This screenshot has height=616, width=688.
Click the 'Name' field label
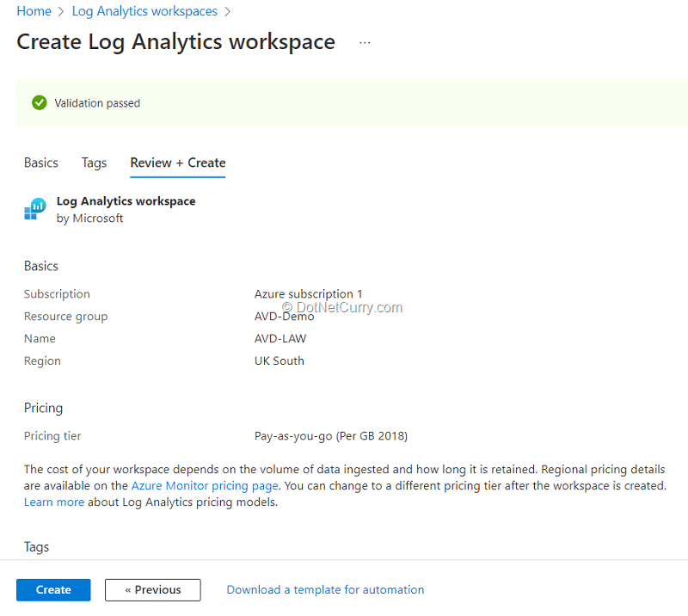[x=40, y=338]
